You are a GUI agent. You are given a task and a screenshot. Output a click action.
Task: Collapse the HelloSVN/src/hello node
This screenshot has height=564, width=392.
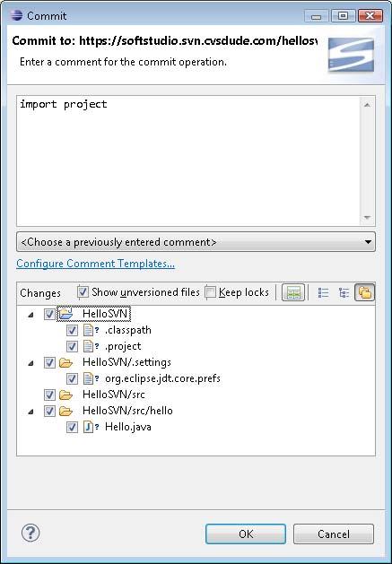tap(31, 412)
